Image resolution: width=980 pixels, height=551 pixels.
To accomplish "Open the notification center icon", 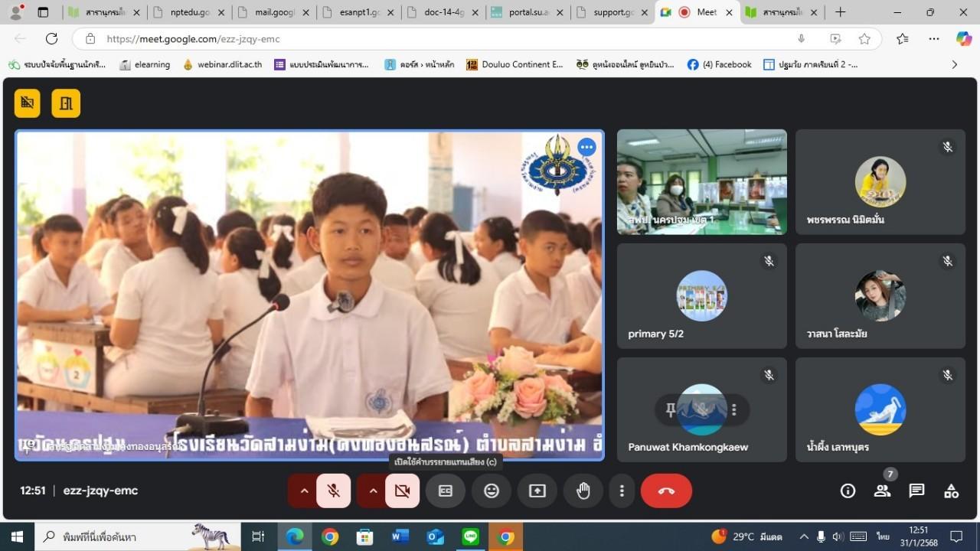I will 955,536.
